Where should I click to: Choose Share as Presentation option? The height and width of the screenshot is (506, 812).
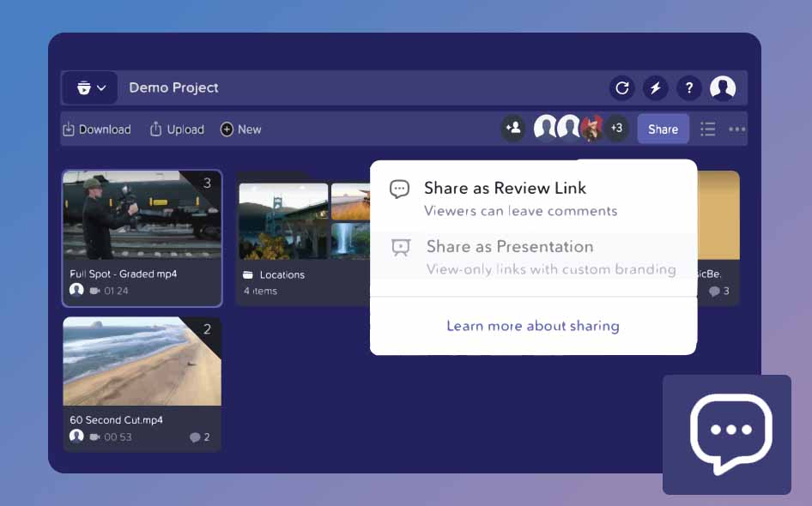pos(509,247)
